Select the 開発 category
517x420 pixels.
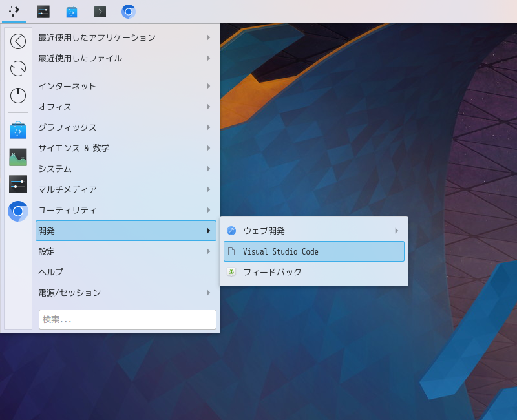pyautogui.click(x=126, y=231)
